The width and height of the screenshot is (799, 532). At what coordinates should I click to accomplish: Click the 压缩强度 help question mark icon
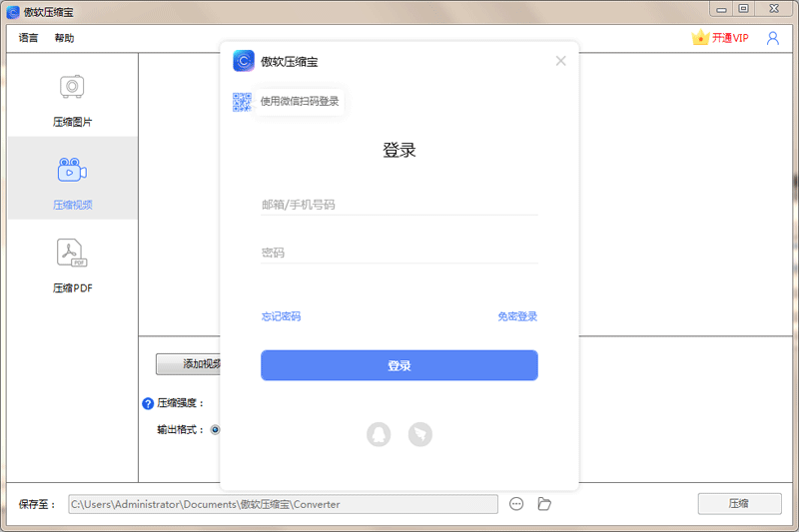tap(148, 403)
